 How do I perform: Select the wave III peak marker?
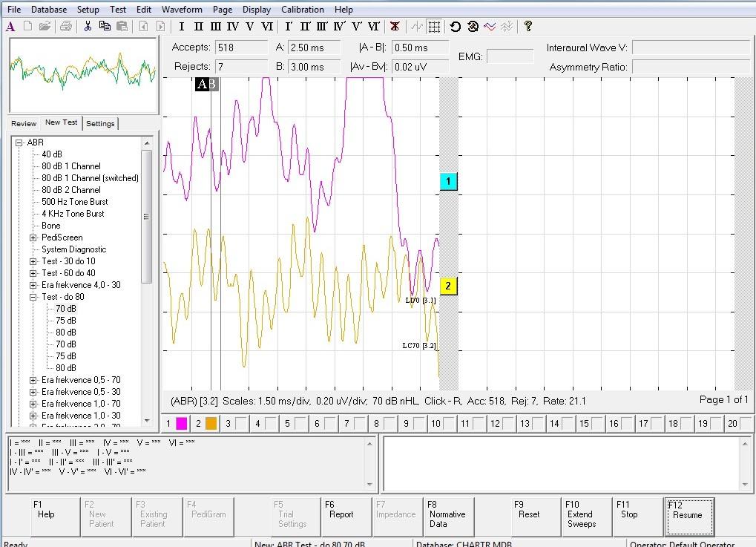[215, 27]
